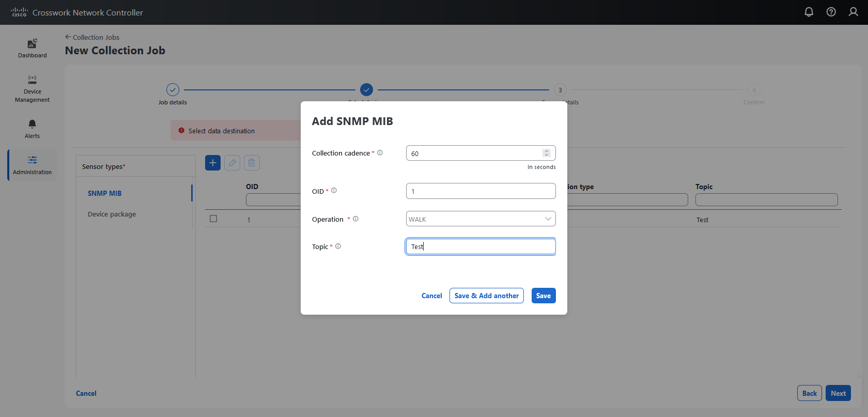Click the error icon in data destination alert

click(x=181, y=131)
